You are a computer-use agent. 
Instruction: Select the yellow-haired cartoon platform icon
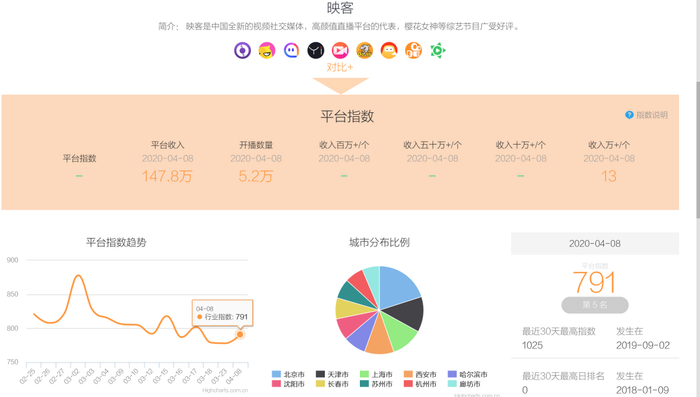click(x=267, y=50)
